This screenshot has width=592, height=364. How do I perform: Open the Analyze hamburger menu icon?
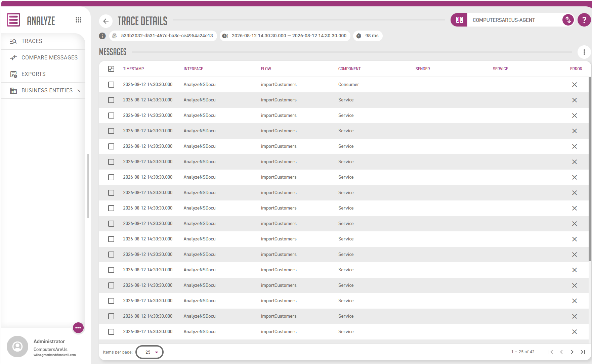(x=13, y=20)
